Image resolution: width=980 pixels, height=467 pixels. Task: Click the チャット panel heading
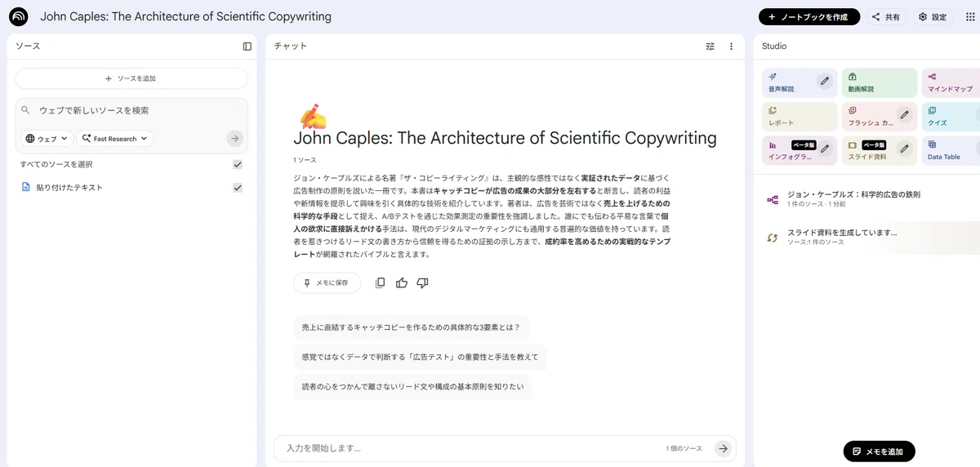(x=291, y=47)
